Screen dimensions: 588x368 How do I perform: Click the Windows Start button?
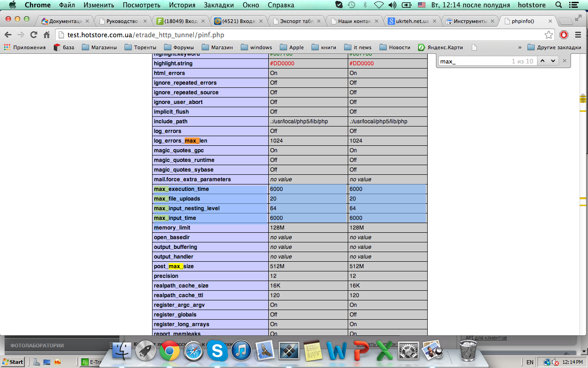[13, 362]
